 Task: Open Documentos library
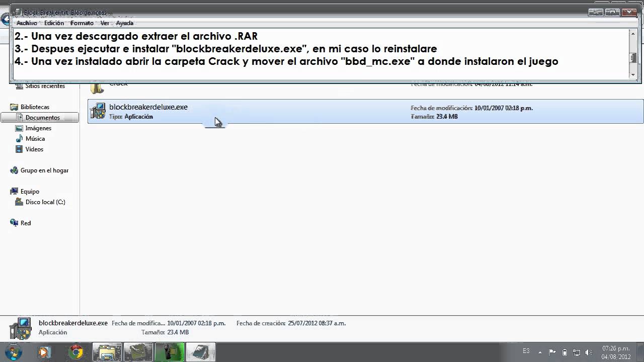pos(43,118)
